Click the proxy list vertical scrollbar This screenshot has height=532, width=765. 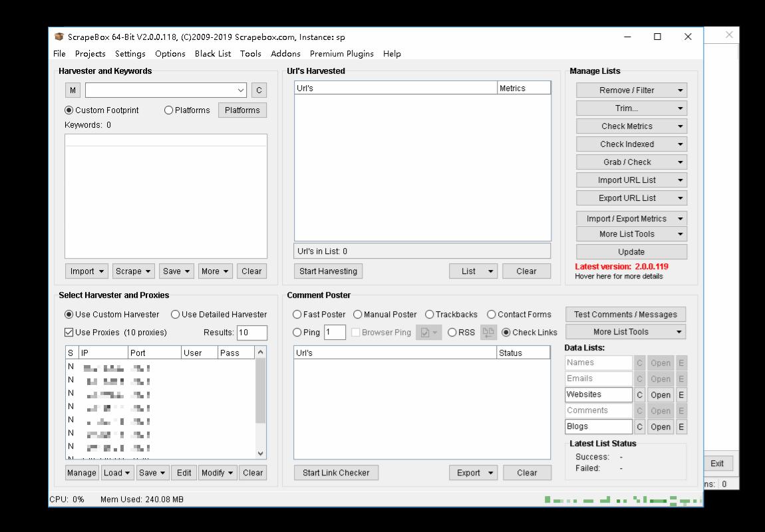pos(261,392)
